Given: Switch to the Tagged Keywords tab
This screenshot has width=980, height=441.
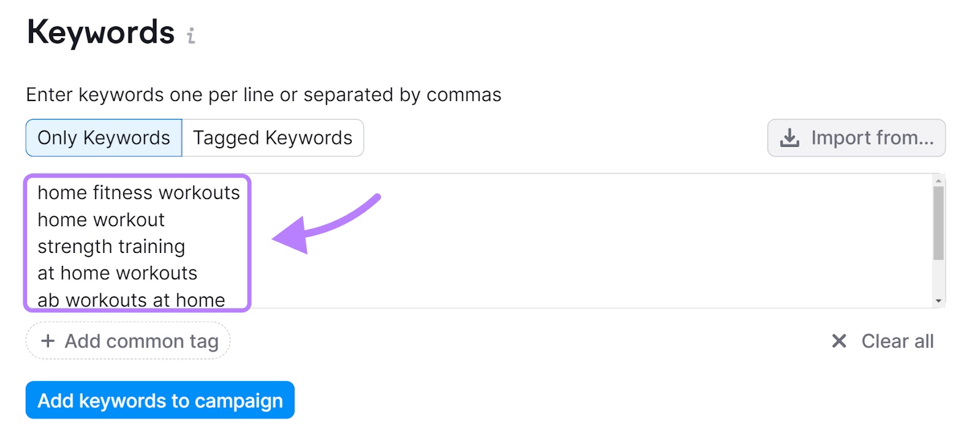Looking at the screenshot, I should coord(273,138).
